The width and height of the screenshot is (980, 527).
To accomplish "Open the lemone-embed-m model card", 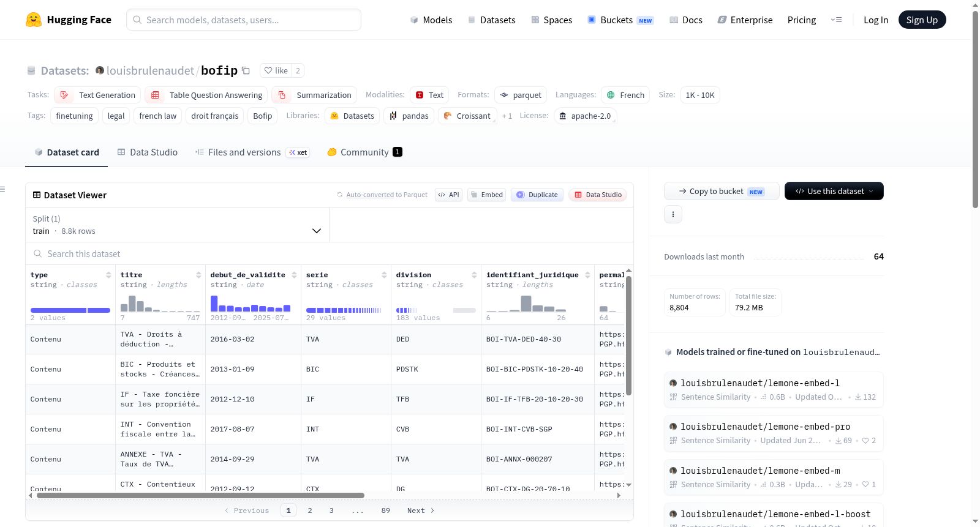I will click(774, 477).
